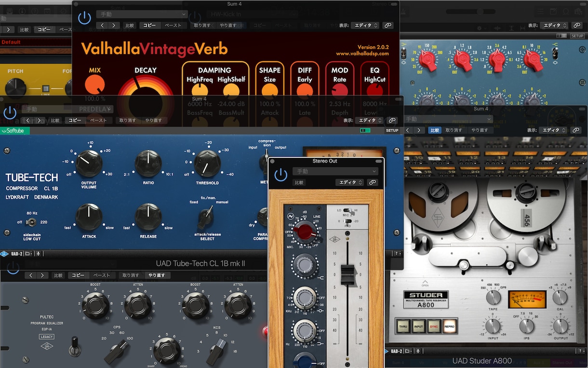Click the microphone icon in Tube-Tech UAD-2 bar

38,253
